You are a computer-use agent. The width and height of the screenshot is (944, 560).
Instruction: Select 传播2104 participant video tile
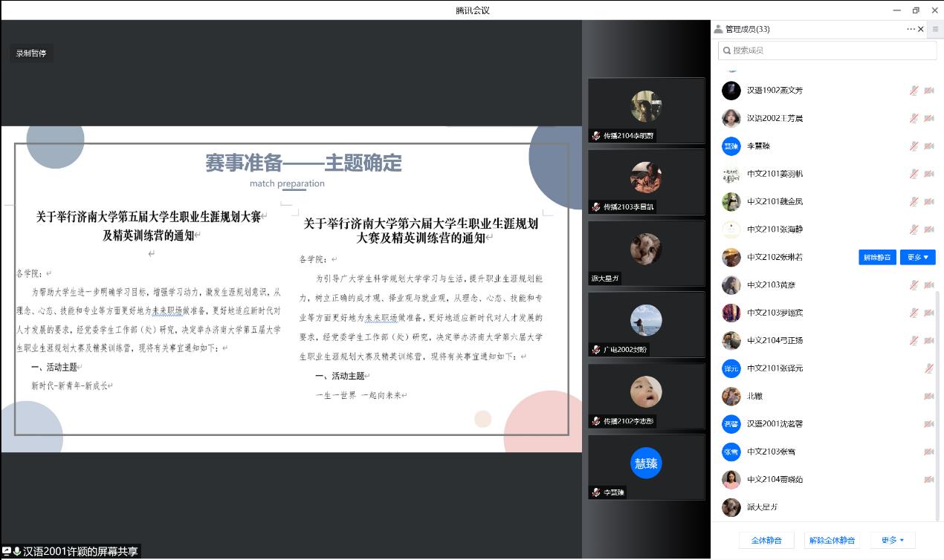[x=646, y=110]
